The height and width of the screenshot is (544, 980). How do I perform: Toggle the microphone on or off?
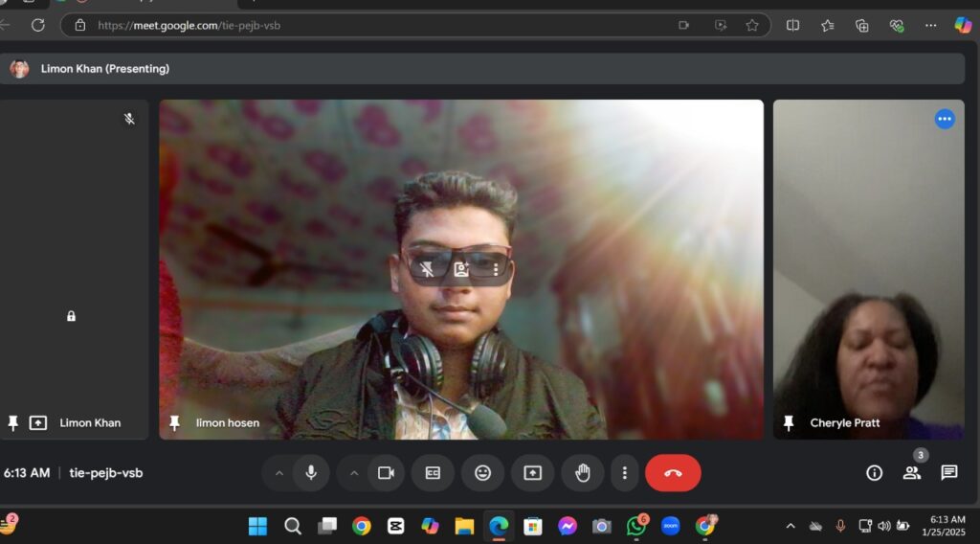[x=311, y=473]
